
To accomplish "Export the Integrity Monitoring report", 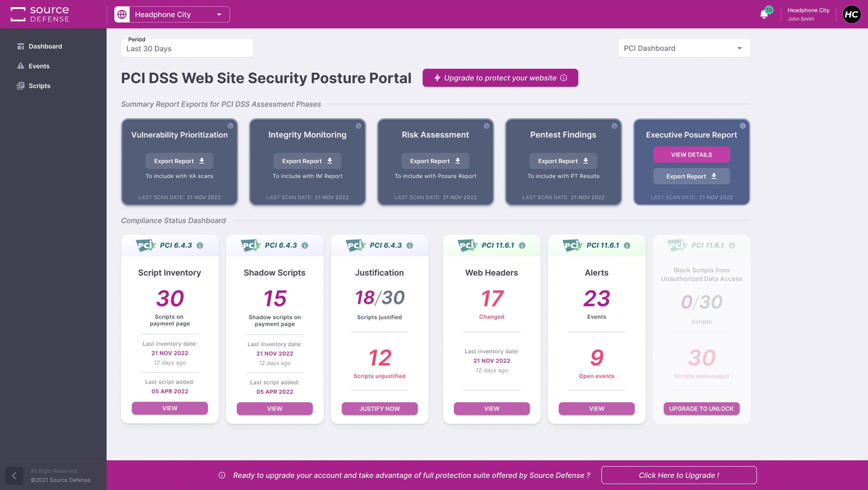I will [307, 161].
